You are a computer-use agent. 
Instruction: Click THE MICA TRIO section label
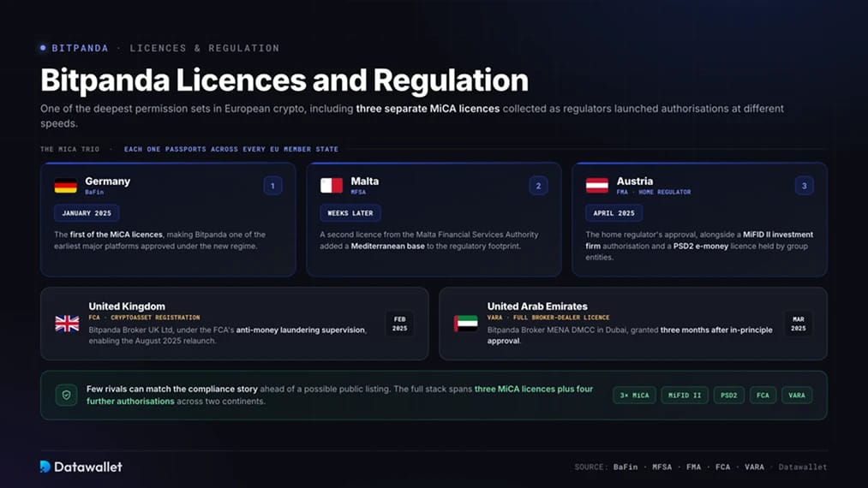(x=69, y=149)
